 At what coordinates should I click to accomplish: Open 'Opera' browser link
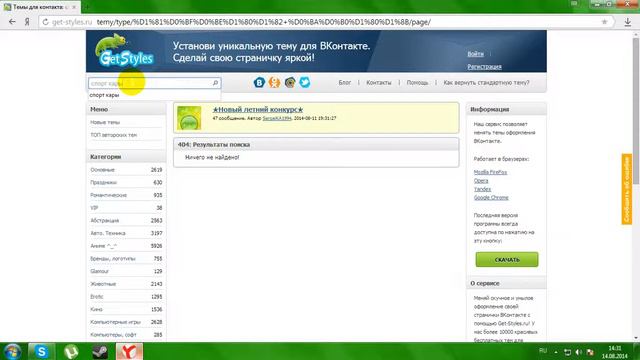pos(481,181)
